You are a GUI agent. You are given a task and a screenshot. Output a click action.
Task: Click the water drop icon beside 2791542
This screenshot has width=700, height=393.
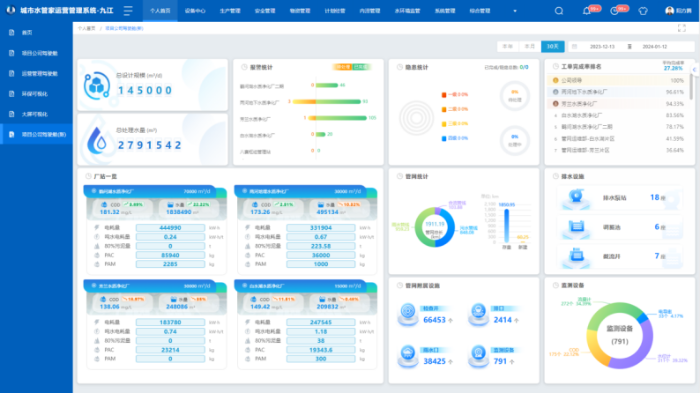(97, 141)
